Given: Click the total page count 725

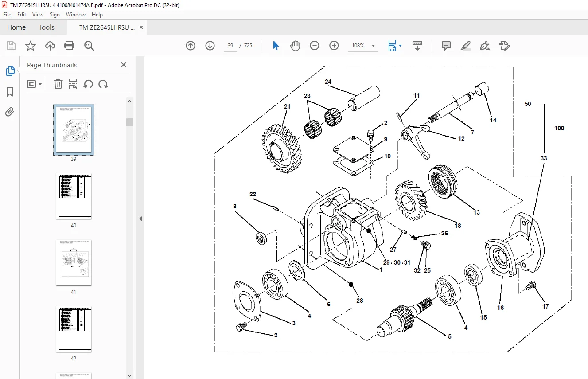Looking at the screenshot, I should point(248,46).
